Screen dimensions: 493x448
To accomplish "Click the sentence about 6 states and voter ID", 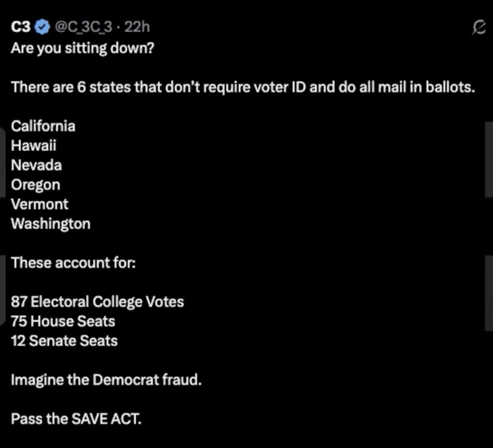I will pyautogui.click(x=243, y=87).
